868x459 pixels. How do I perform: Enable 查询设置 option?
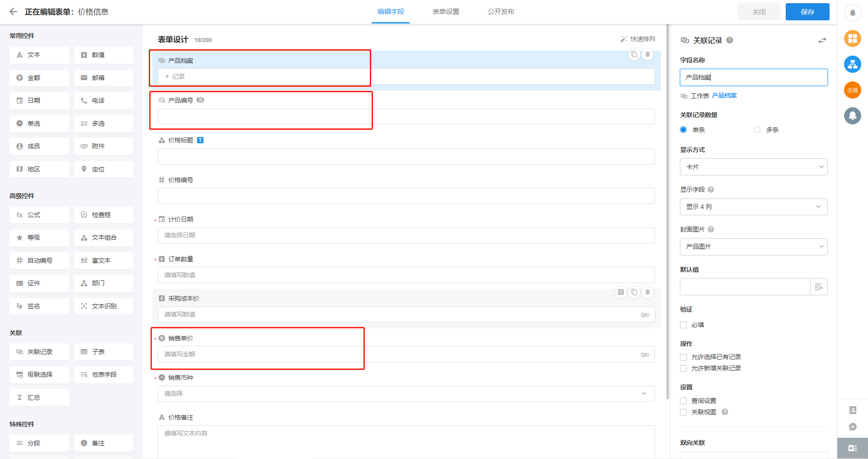coord(684,401)
